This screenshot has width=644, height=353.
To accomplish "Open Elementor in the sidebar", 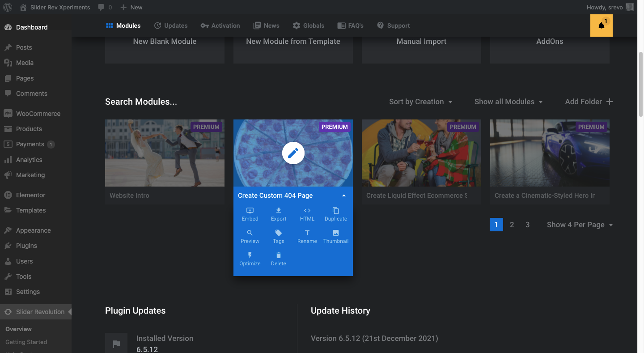I will click(36, 195).
